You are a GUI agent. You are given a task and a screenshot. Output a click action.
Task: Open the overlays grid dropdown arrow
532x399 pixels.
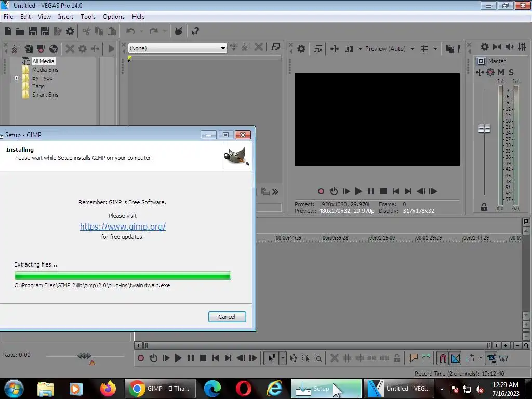click(x=435, y=49)
